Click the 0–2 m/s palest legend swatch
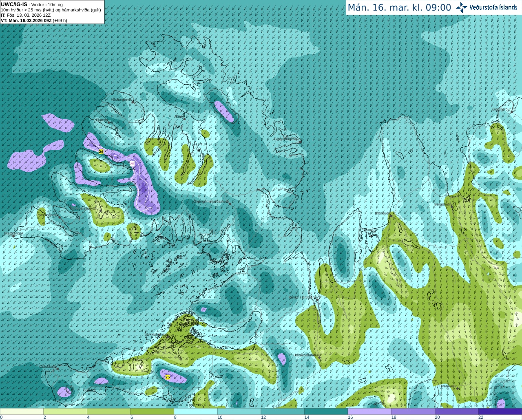522x420 pixels. [x=22, y=411]
